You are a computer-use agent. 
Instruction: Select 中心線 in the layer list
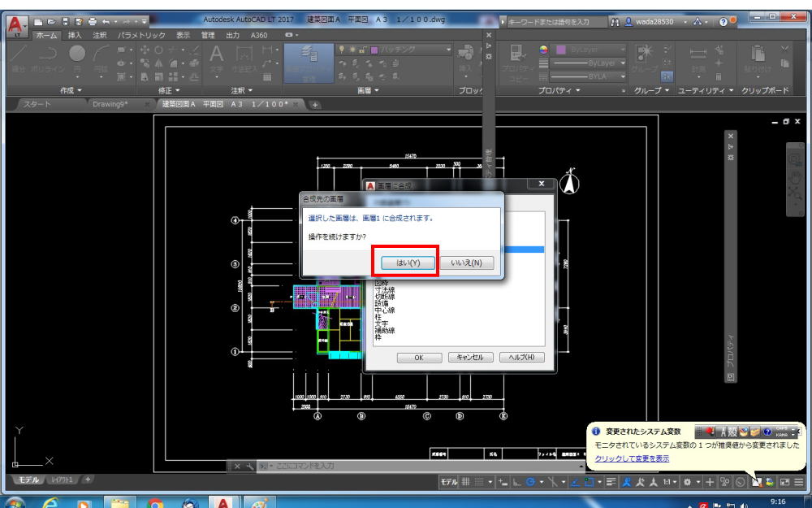[385, 310]
